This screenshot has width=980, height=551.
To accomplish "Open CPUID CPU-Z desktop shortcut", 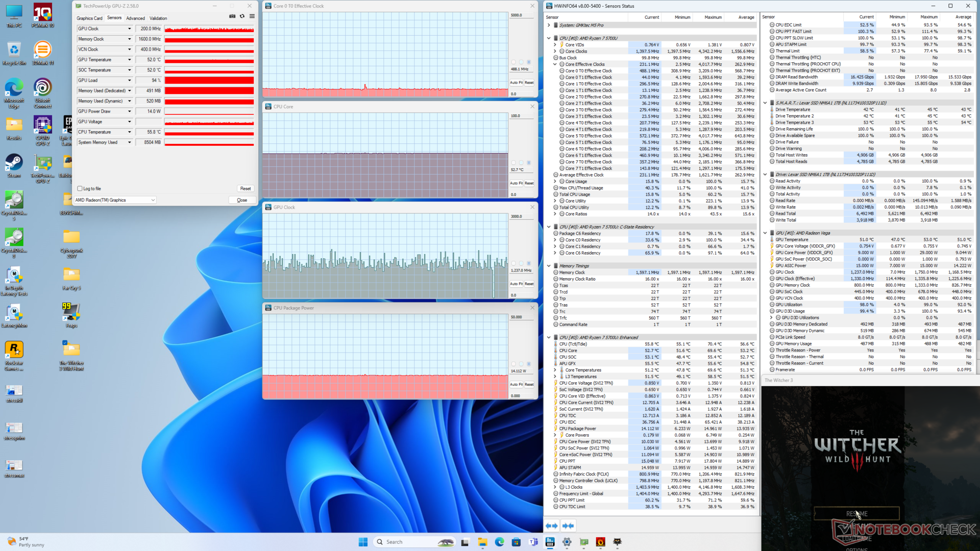I will pyautogui.click(x=42, y=130).
